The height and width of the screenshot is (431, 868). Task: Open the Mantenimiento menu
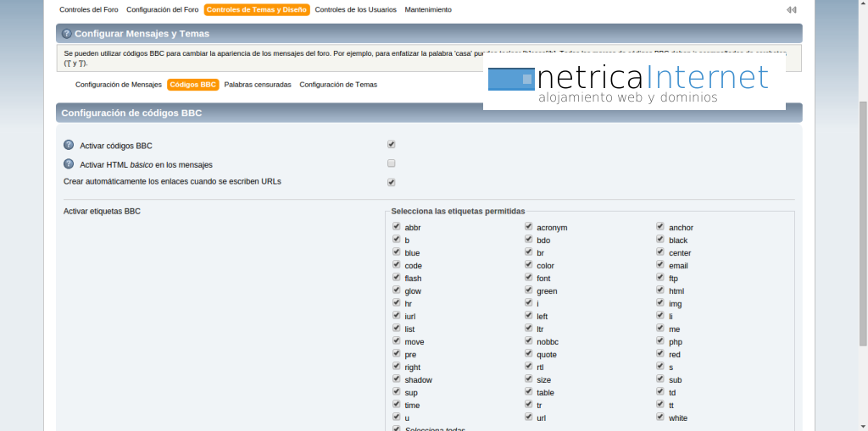pos(428,10)
